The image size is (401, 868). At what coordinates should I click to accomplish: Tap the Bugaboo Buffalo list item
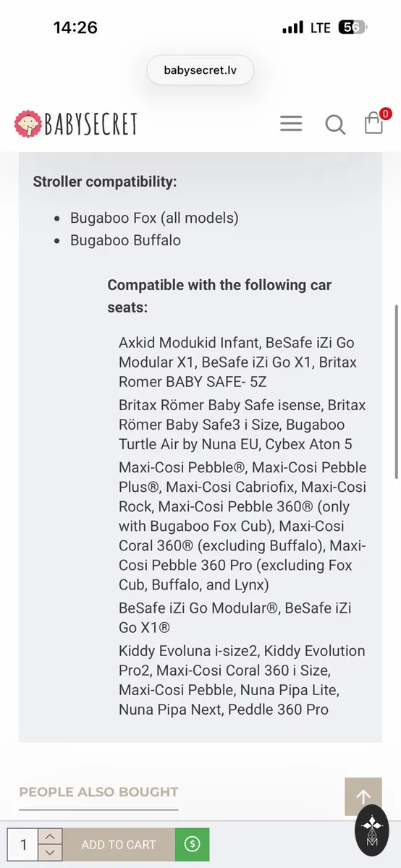point(125,240)
